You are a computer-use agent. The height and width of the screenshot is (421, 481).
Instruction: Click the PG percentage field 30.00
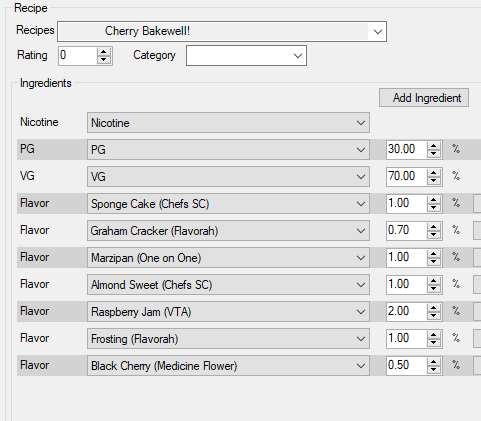click(406, 149)
